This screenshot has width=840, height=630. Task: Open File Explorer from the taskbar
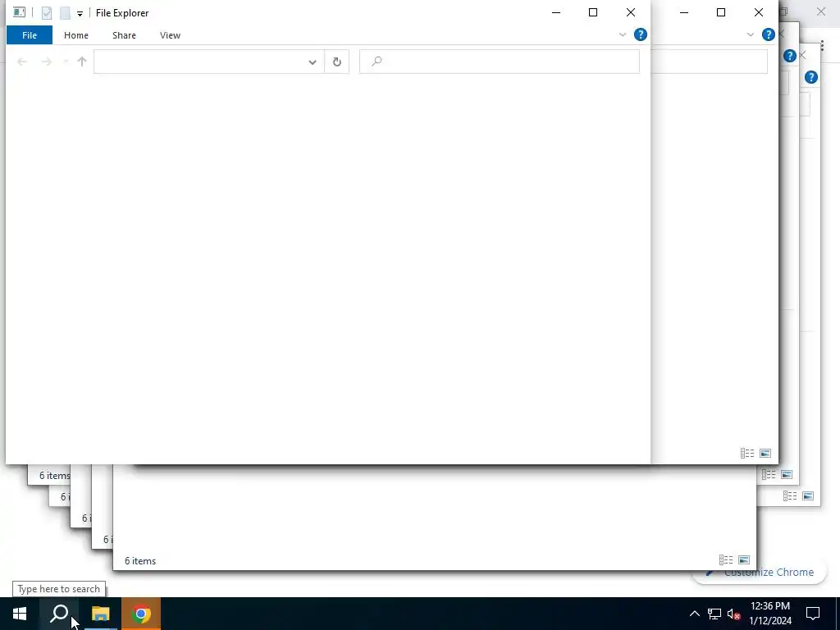100,614
